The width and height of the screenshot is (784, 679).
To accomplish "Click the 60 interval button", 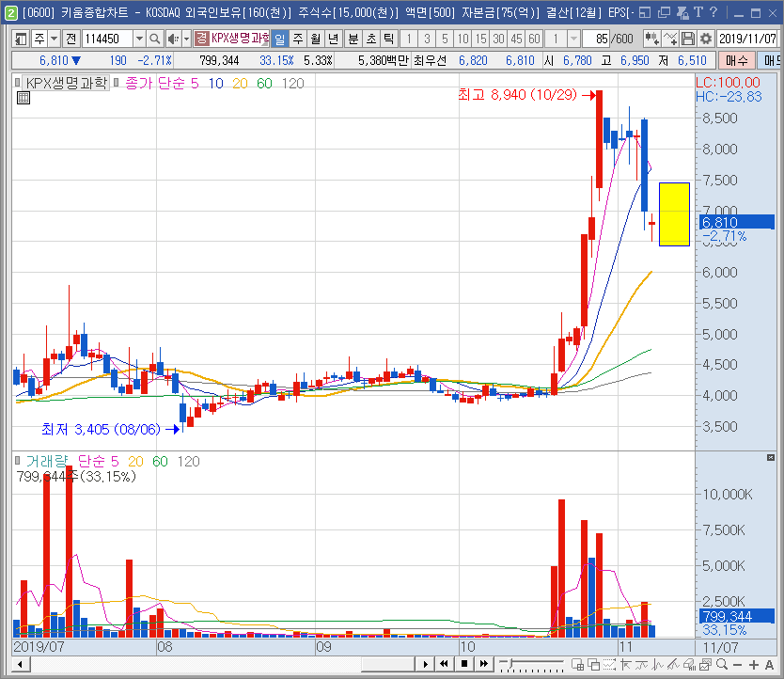I will (x=534, y=39).
